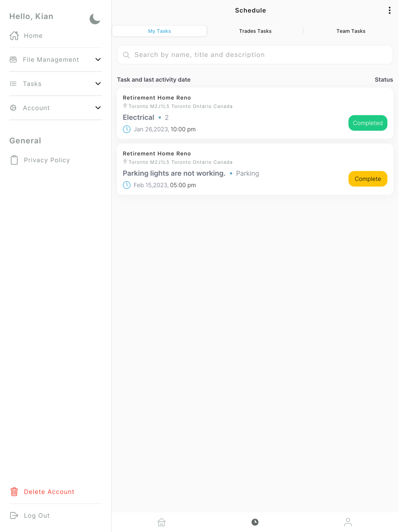Toggle dark mode moon icon
The image size is (399, 532).
click(x=95, y=19)
